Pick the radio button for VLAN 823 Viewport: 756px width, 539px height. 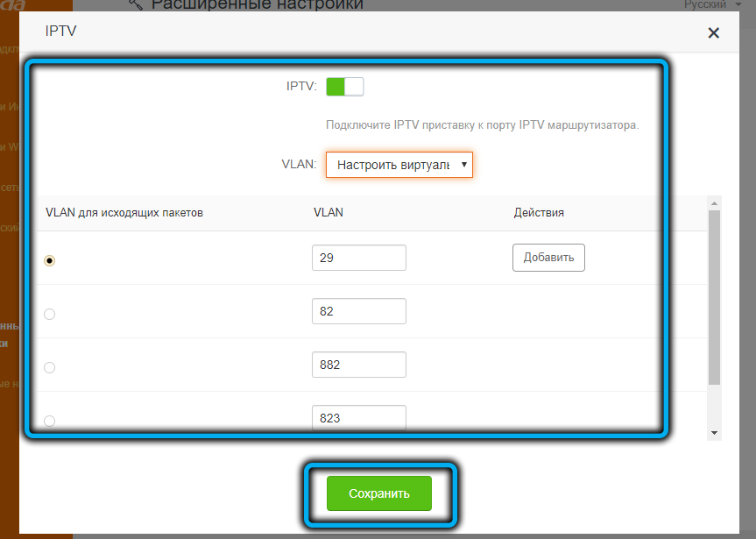[x=49, y=421]
